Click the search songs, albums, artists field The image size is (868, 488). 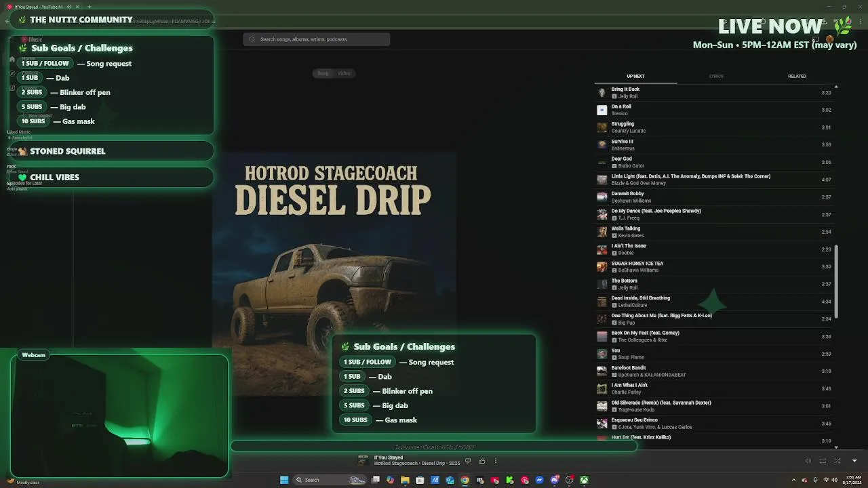tap(317, 39)
